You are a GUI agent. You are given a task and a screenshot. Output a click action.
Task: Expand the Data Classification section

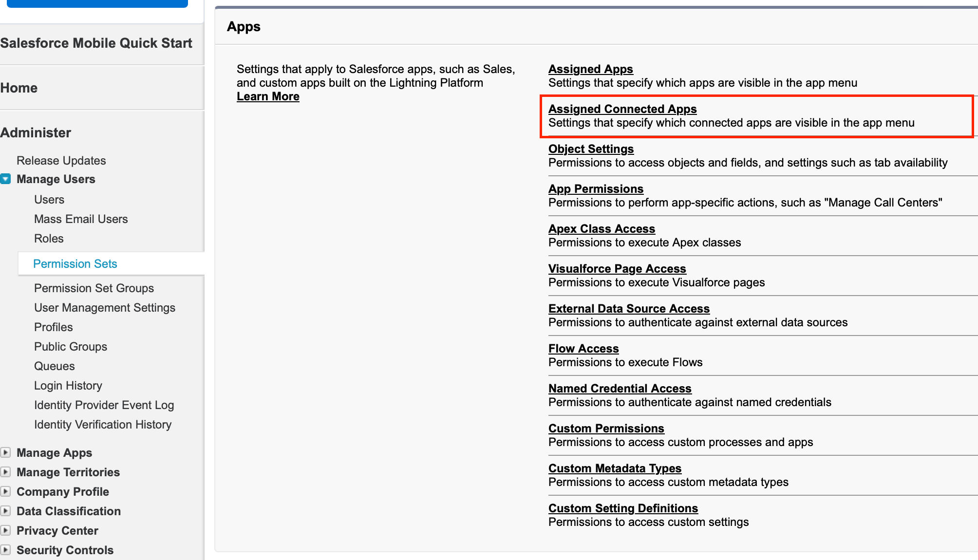coord(5,511)
